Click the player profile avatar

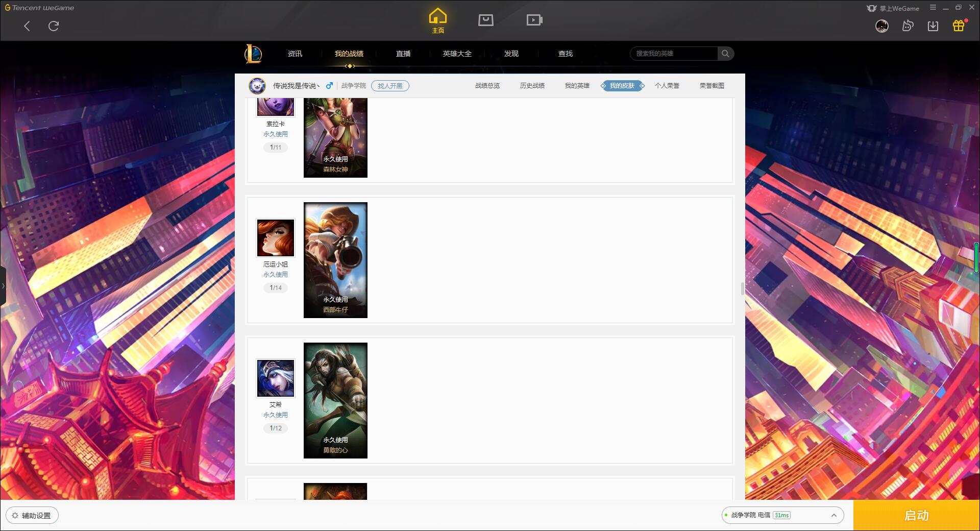pyautogui.click(x=257, y=86)
